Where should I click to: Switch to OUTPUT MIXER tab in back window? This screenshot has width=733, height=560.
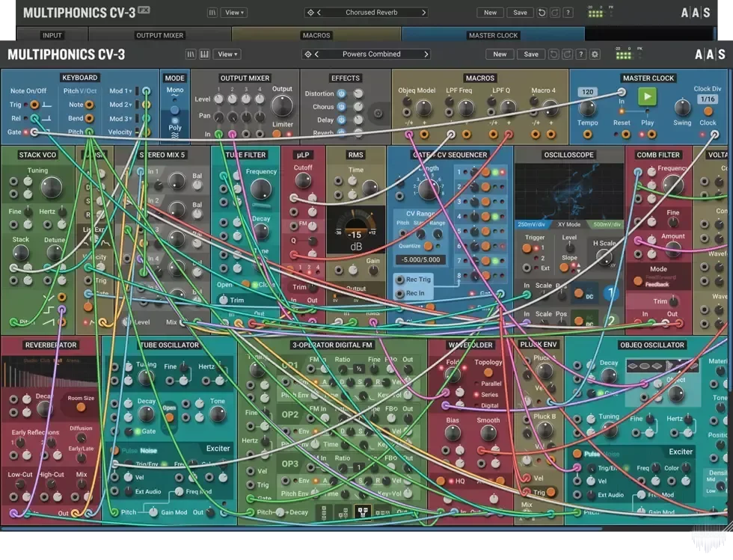click(x=160, y=35)
